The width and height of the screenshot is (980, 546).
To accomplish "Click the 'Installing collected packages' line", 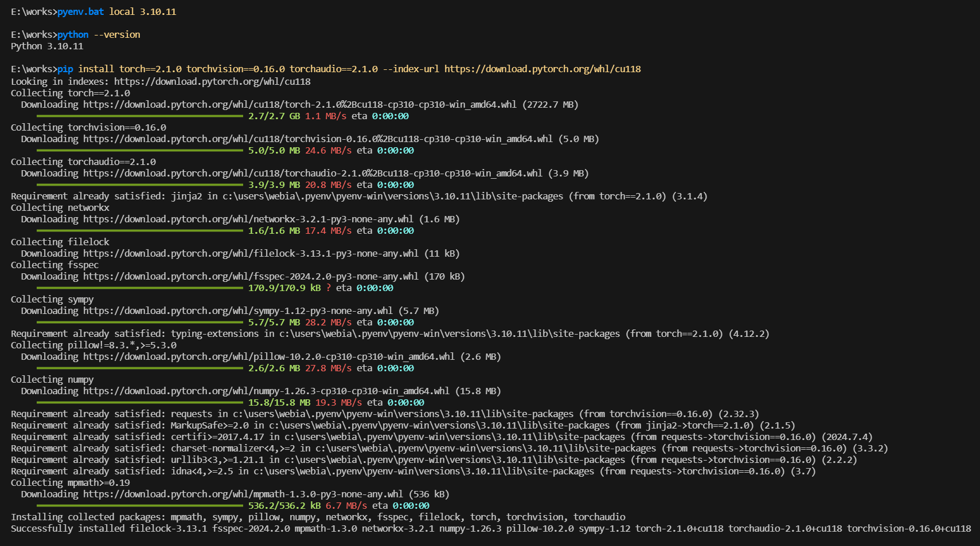I will (x=318, y=517).
